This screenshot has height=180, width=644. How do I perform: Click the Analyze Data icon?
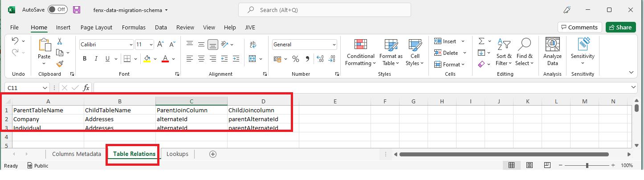[x=552, y=53]
